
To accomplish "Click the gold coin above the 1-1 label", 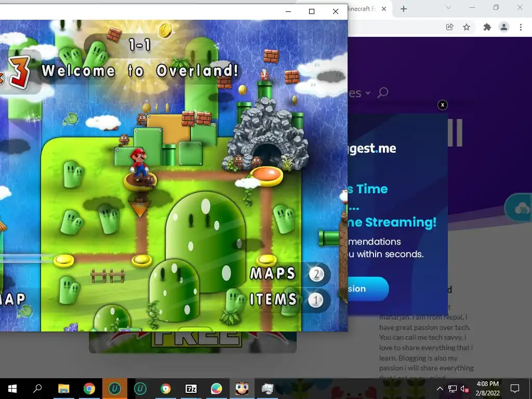I will (x=165, y=31).
